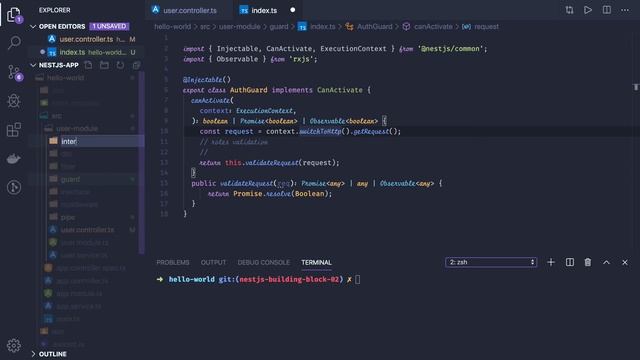Refresh the NESTJS-APP explorer
The height and width of the screenshot is (360, 640).
point(120,65)
